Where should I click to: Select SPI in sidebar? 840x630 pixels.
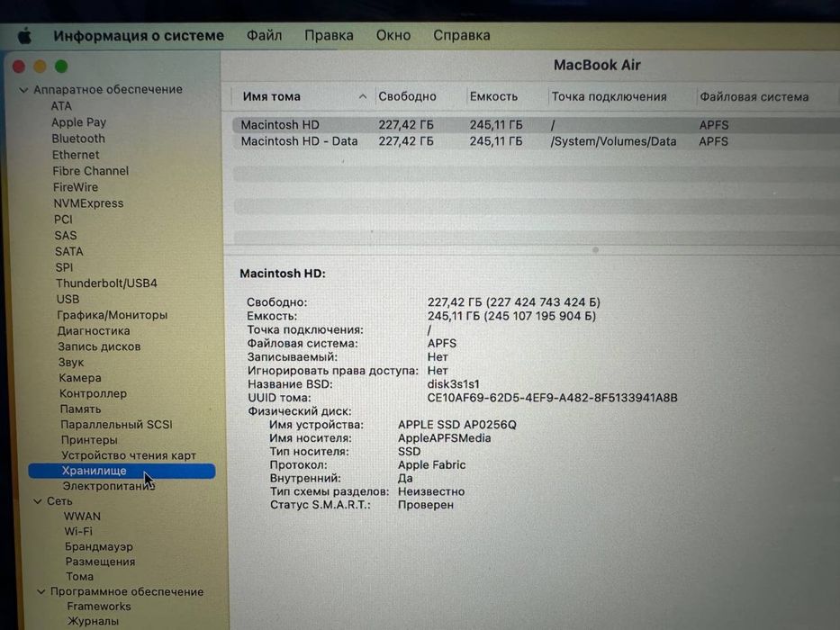point(64,266)
